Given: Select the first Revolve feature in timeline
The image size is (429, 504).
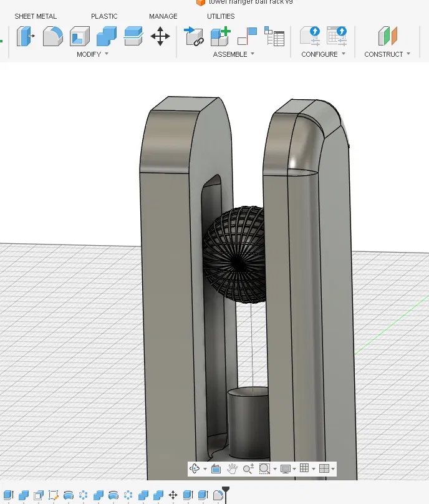Looking at the screenshot, I should [69, 495].
